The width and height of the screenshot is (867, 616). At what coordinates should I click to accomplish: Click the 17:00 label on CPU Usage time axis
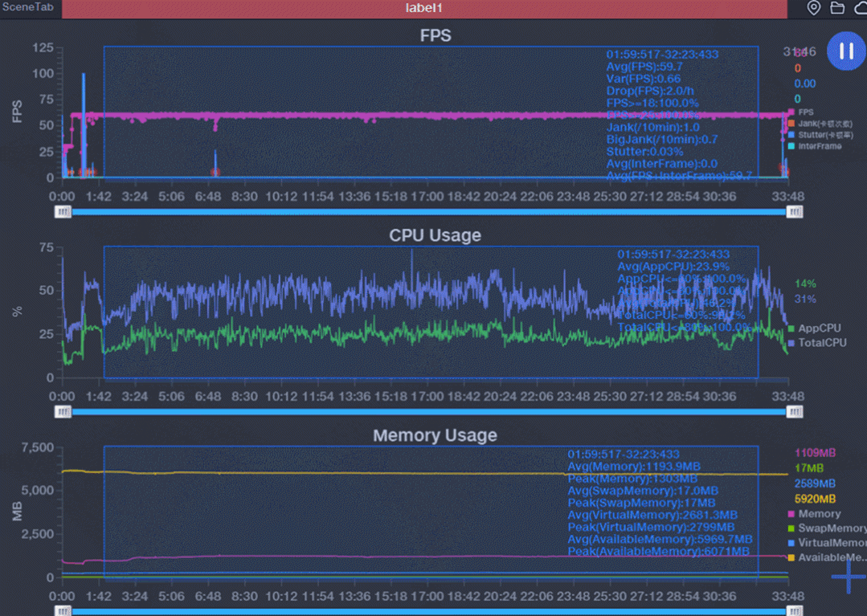(x=427, y=397)
